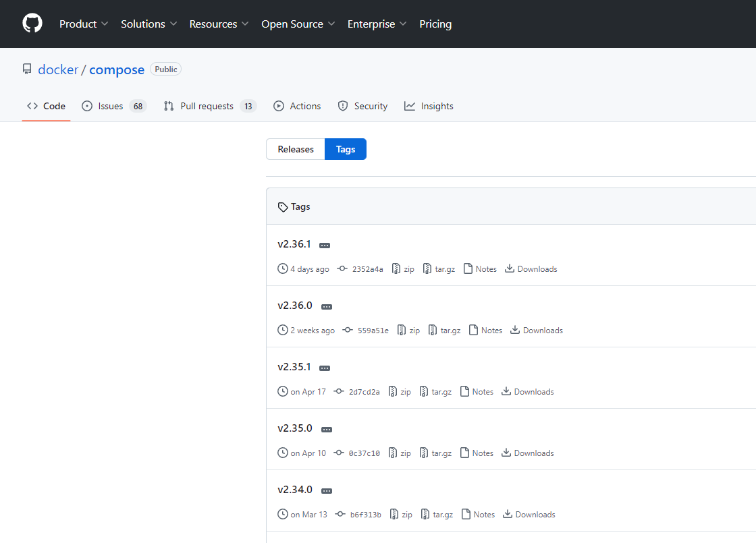Download the v2.36.1 tar.gz archive
Screen dimensions: 756x543
point(439,269)
